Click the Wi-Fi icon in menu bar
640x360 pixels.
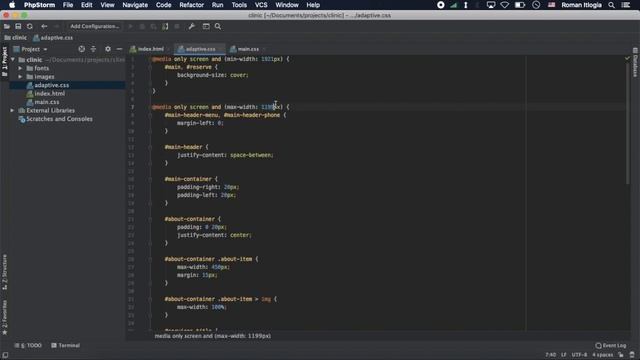pos(505,5)
